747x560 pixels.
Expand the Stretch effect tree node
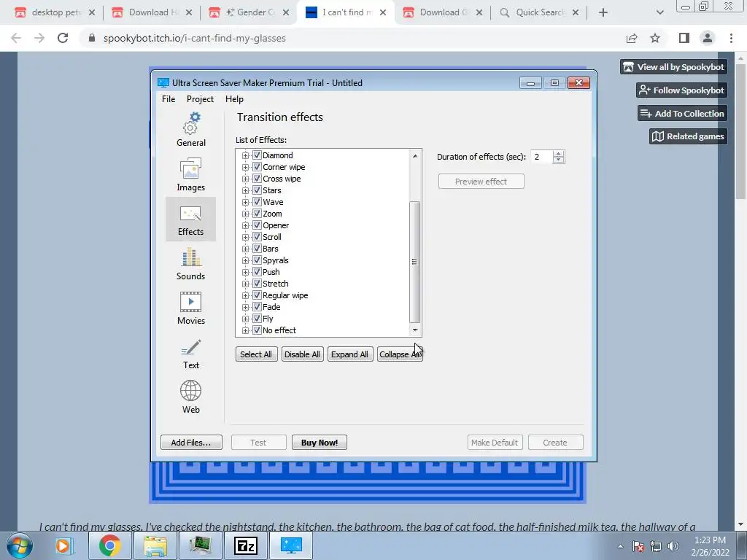(245, 284)
